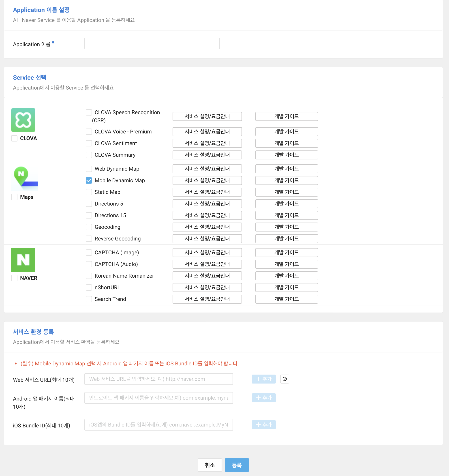Select the NAVER group checkbox
Image resolution: width=449 pixels, height=476 pixels.
coord(14,278)
